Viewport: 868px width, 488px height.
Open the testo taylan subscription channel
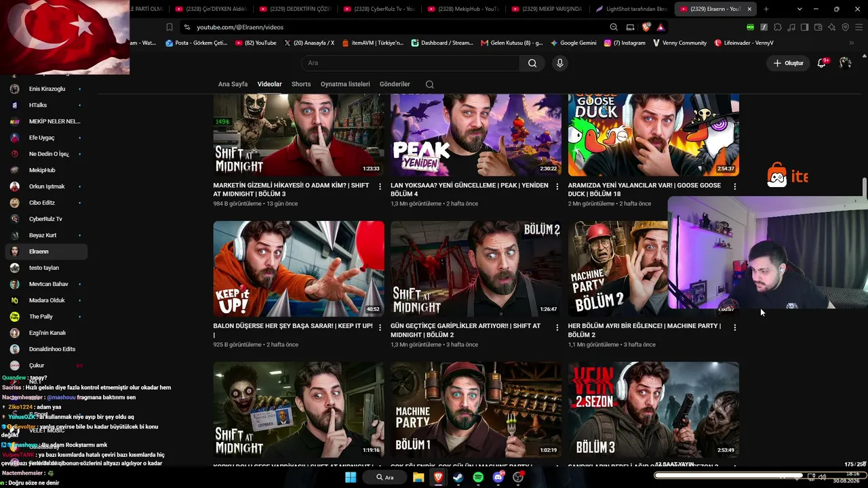click(46, 268)
